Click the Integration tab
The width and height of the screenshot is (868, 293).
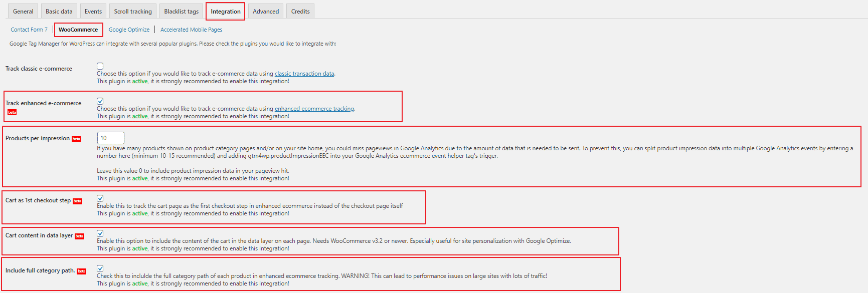click(x=226, y=12)
